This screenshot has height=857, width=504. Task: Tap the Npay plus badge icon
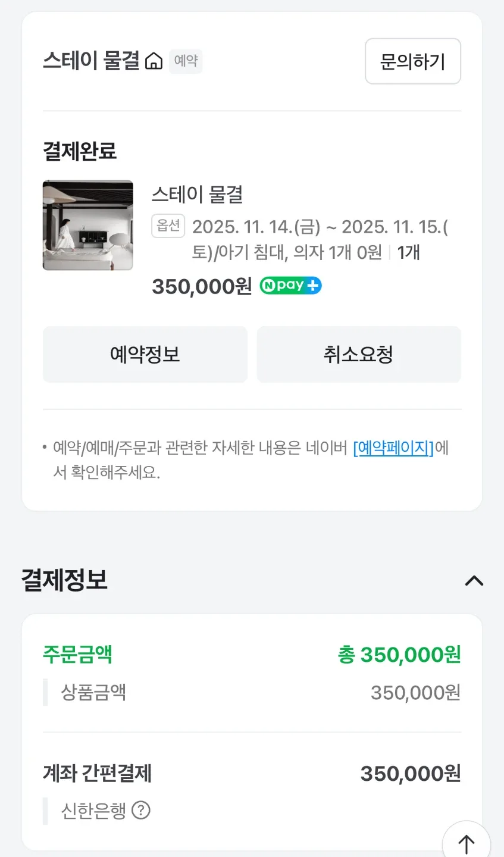(290, 286)
